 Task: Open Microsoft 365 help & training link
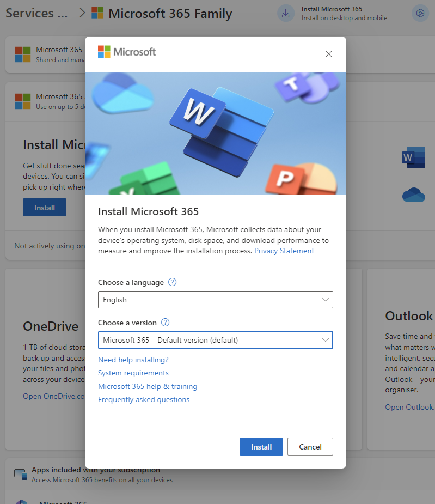pyautogui.click(x=148, y=386)
